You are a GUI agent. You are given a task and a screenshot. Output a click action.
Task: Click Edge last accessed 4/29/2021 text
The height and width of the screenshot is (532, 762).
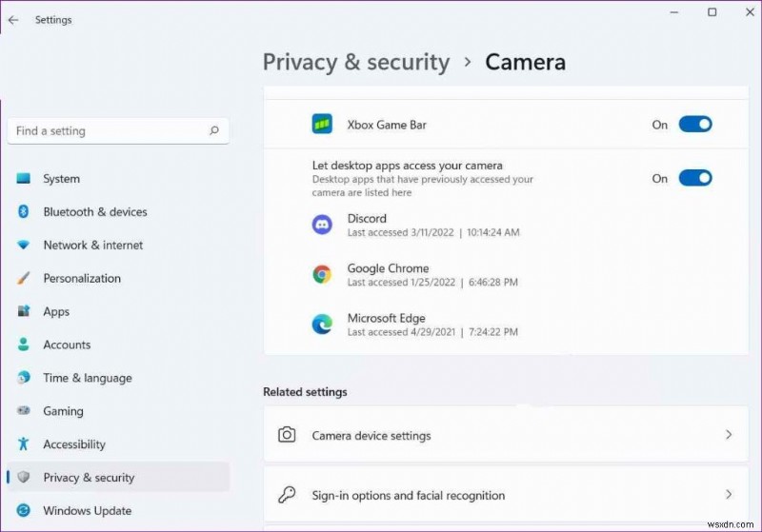(x=432, y=332)
